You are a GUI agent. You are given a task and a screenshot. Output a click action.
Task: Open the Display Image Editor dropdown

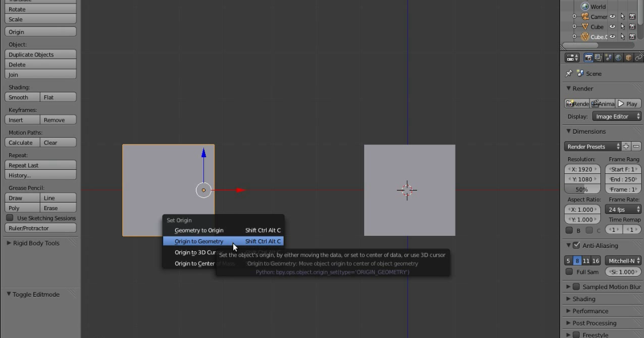(x=616, y=116)
